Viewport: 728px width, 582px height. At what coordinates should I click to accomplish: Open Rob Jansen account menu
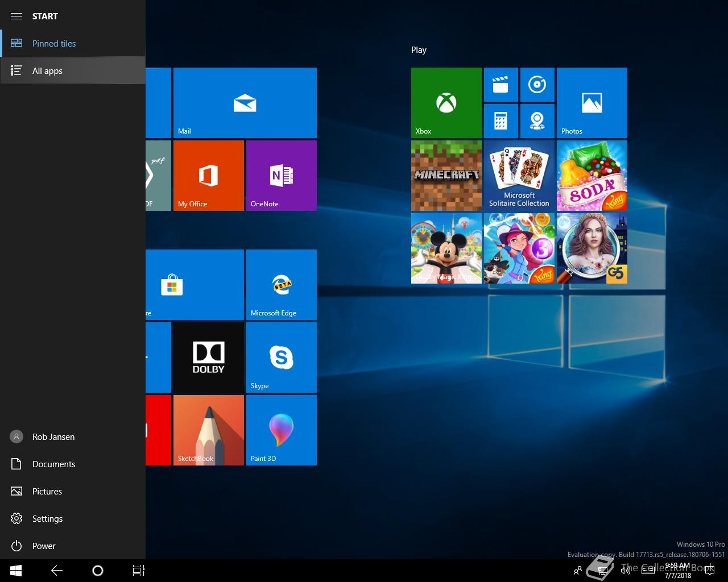pos(73,436)
